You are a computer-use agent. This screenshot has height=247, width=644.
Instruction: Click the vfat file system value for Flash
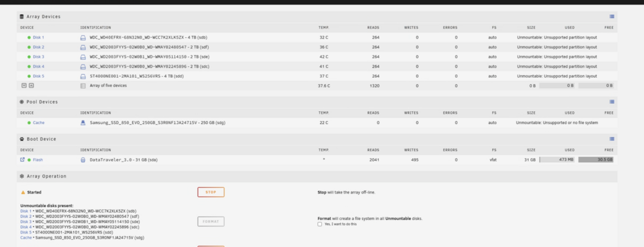(493, 160)
